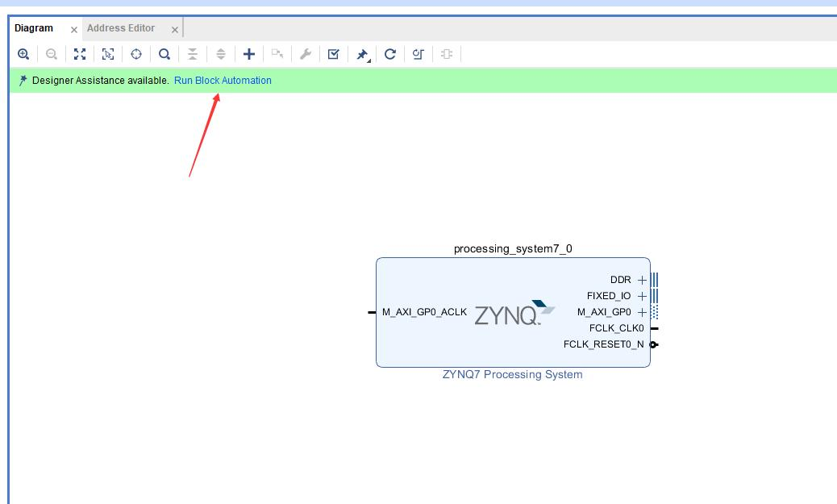Image resolution: width=837 pixels, height=504 pixels.
Task: Click the processing_system7_0 block name
Action: point(513,249)
